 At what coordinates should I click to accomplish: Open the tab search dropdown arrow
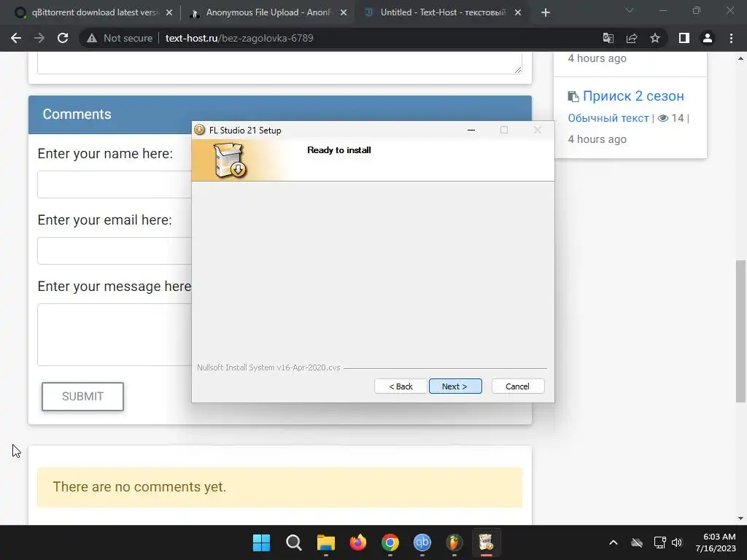[x=630, y=10]
